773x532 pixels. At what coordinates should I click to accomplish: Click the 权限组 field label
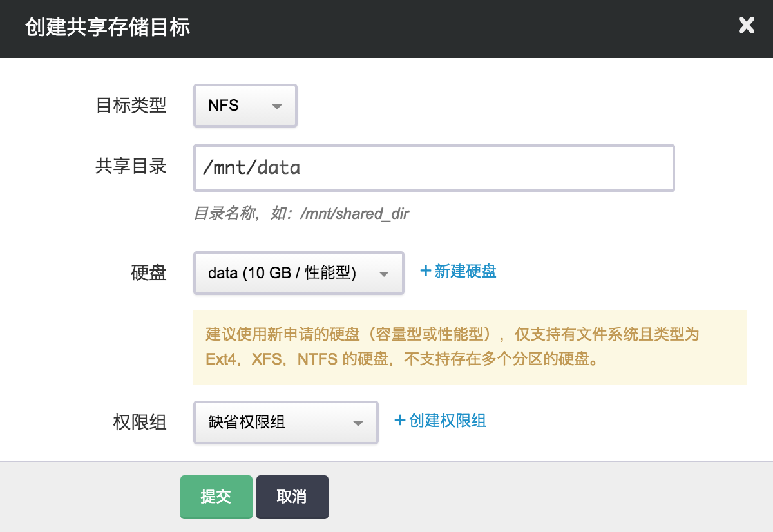140,422
